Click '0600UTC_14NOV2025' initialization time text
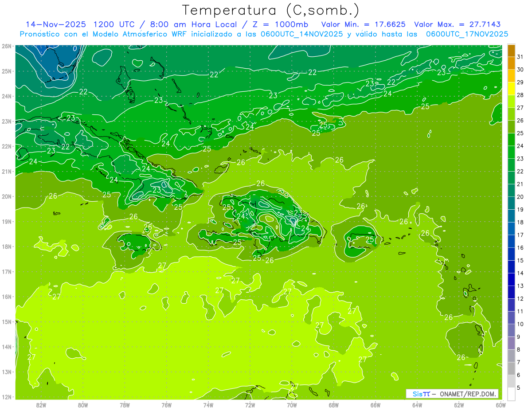The height and width of the screenshot is (411, 532). [299, 34]
